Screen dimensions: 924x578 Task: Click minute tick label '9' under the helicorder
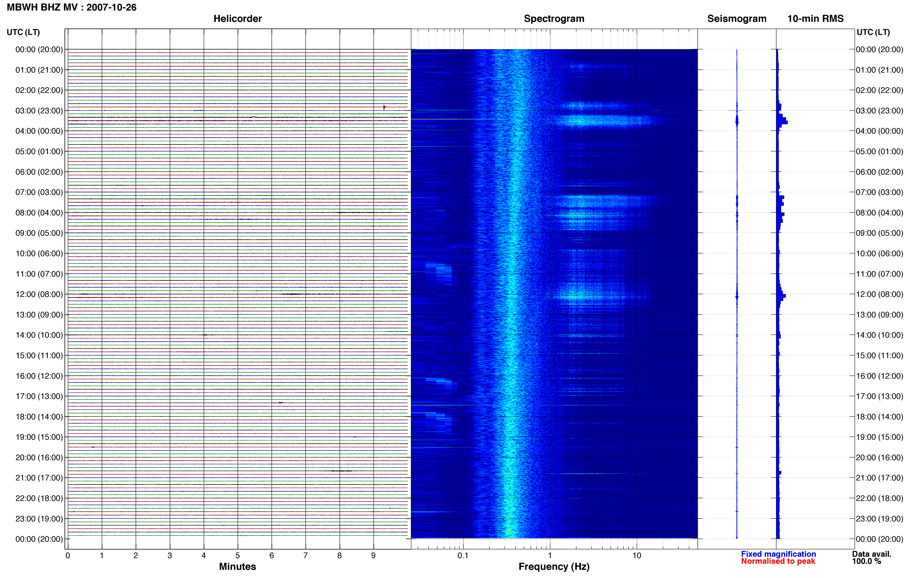pyautogui.click(x=373, y=556)
